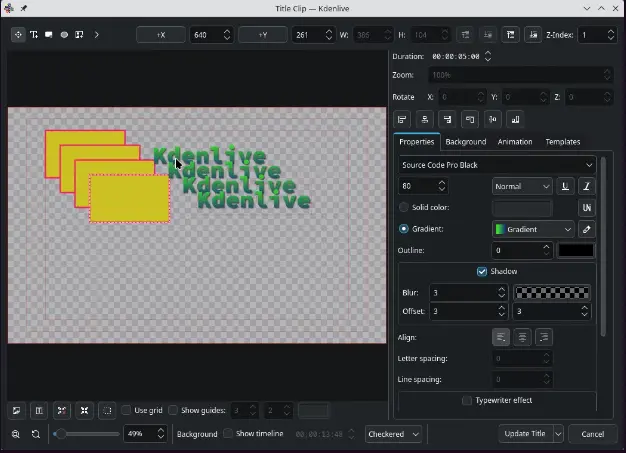Switch to the Templates tab

point(563,142)
